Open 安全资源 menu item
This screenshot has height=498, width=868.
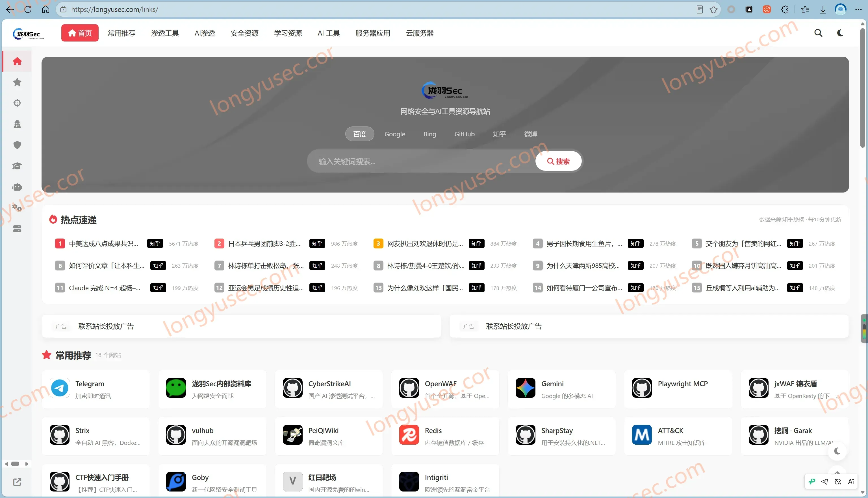(244, 33)
